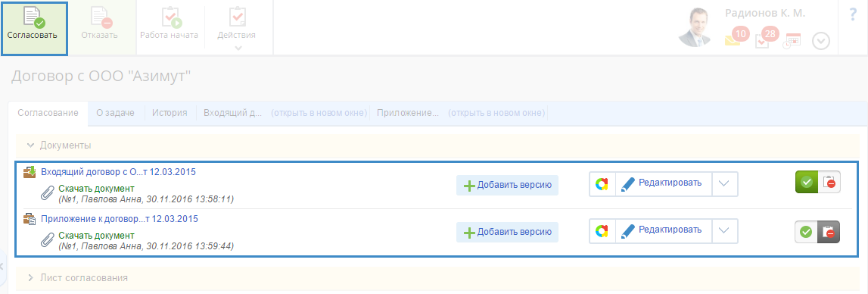Image resolution: width=868 pixels, height=294 pixels.
Task: Open Входящий договор document link
Action: coord(118,172)
